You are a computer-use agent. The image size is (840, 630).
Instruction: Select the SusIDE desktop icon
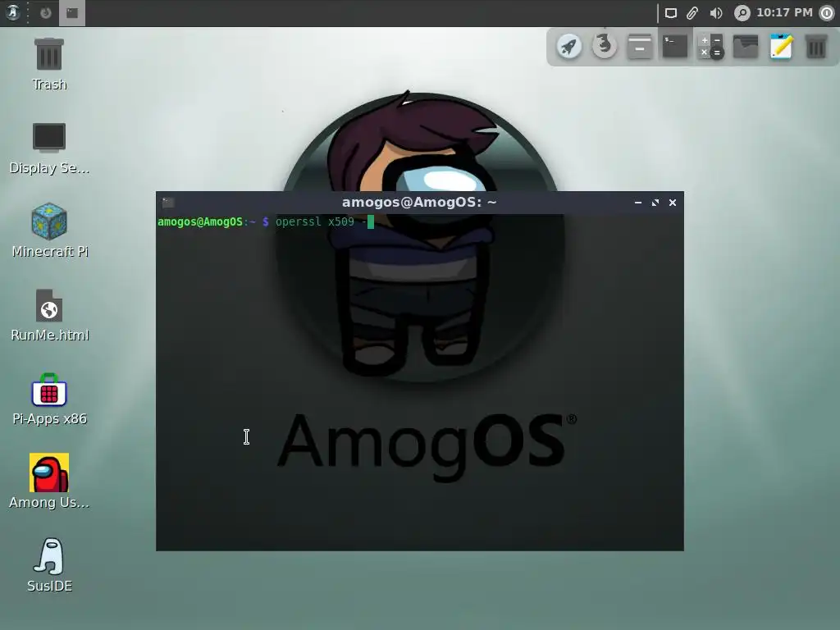pos(49,565)
